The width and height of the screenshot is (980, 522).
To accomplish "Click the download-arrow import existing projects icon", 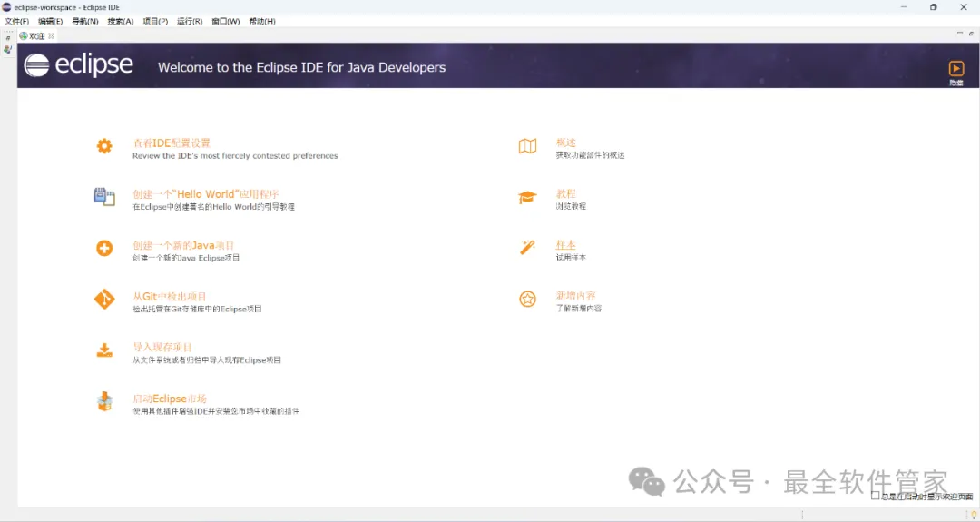I will [104, 350].
